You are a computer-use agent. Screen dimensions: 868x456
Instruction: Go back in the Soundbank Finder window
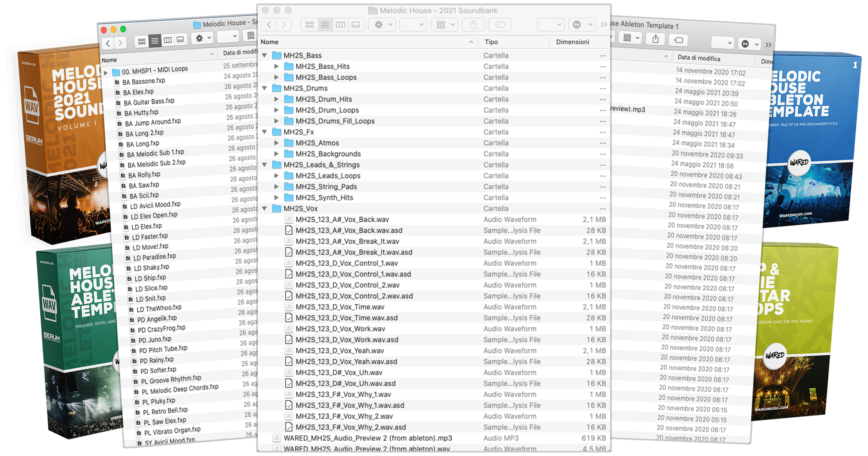[x=269, y=25]
